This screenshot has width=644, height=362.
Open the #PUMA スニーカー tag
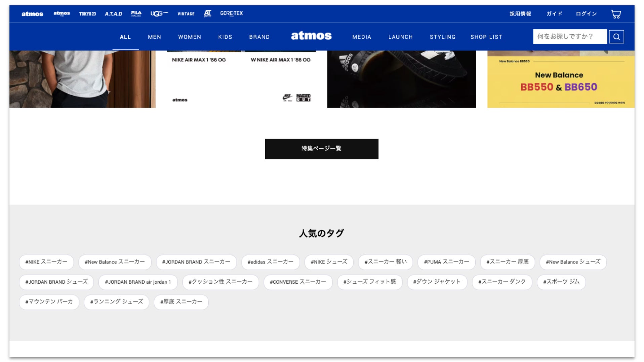pos(446,262)
